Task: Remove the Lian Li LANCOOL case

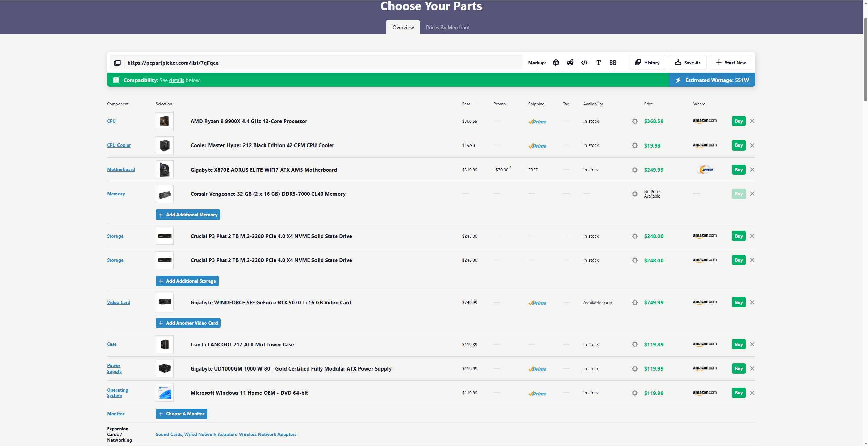Action: pos(752,344)
